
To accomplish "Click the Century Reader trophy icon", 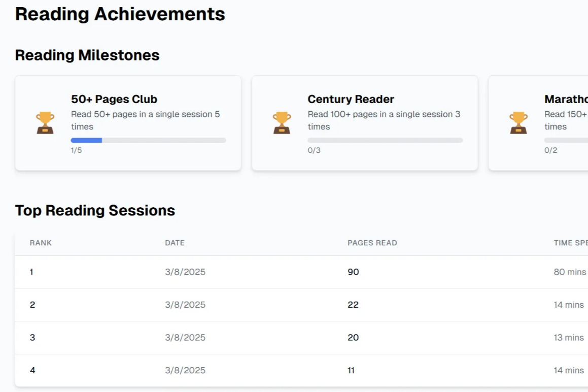I will point(282,123).
